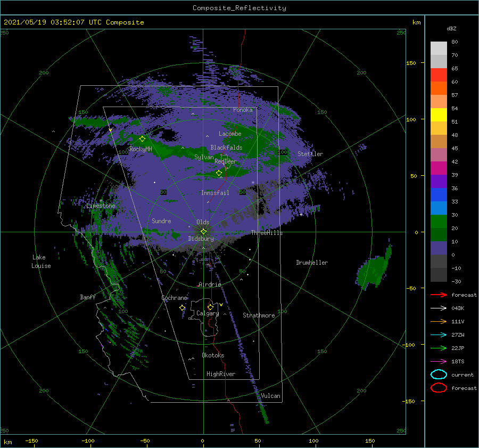
Task: Click the HighRiver label
Action: (221, 374)
